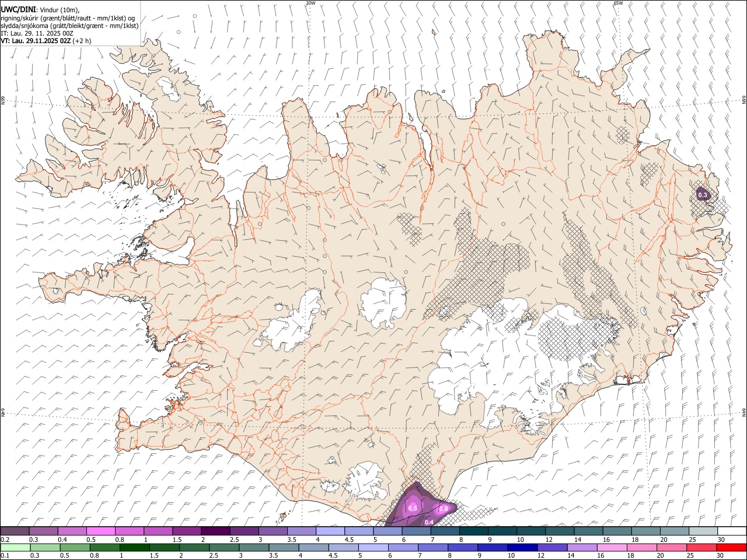Pick the light pink rain swatch labeled 16
Image resolution: width=747 pixels, height=560 pixels.
click(x=612, y=547)
